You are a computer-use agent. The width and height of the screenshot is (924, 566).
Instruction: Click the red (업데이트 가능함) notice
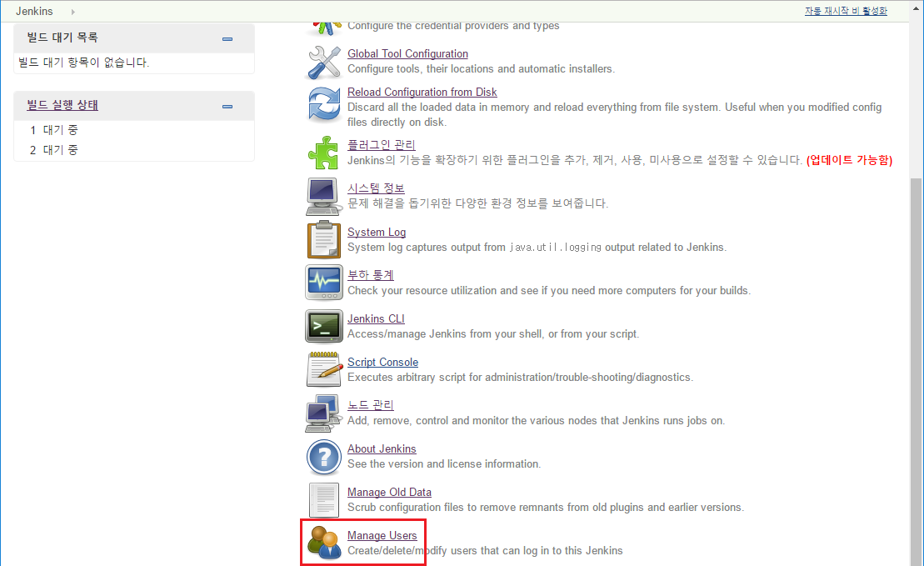click(849, 160)
